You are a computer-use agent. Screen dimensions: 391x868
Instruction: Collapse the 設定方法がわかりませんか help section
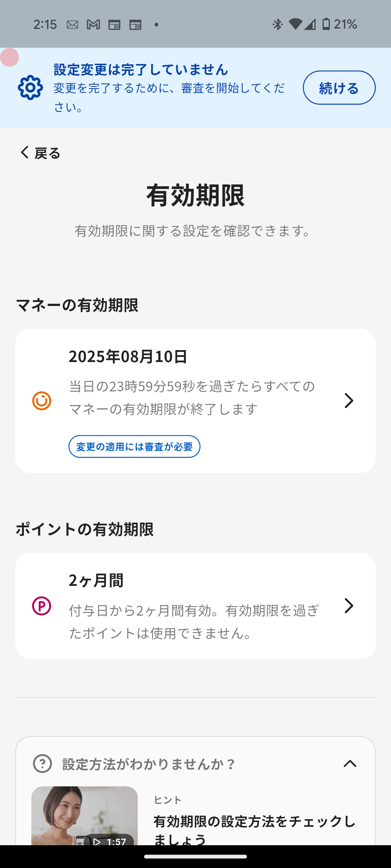pyautogui.click(x=350, y=763)
